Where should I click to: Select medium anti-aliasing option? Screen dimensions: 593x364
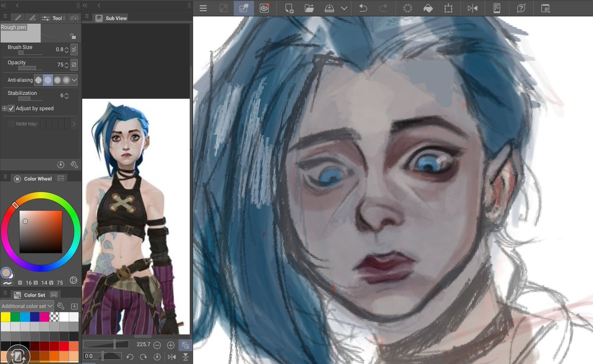[57, 80]
